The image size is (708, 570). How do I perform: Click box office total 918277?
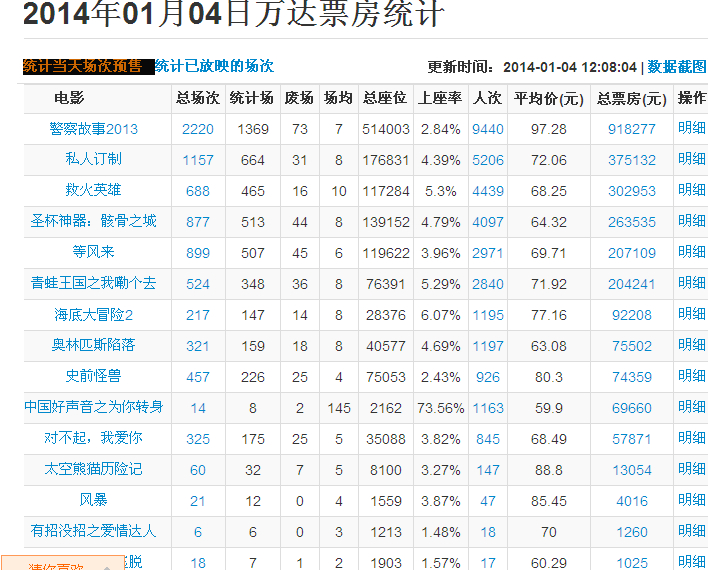click(632, 129)
